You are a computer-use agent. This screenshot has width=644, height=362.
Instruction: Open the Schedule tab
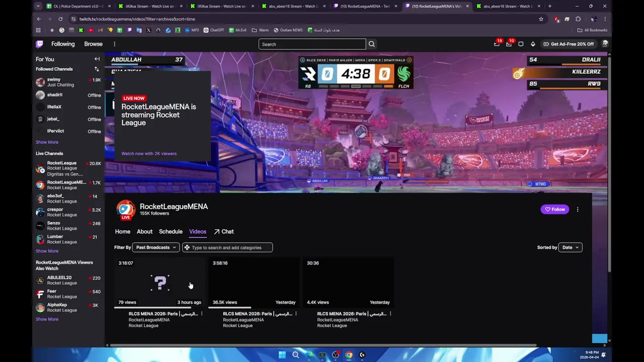(x=171, y=232)
